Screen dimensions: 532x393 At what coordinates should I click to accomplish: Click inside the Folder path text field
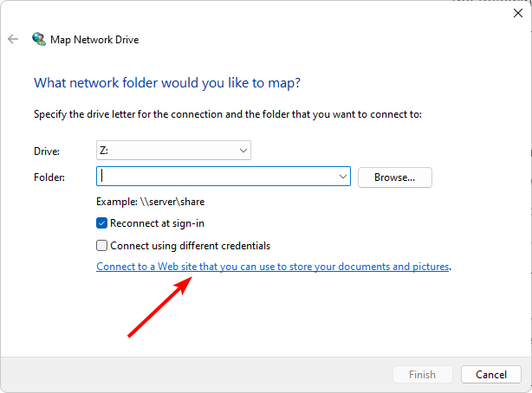click(217, 177)
